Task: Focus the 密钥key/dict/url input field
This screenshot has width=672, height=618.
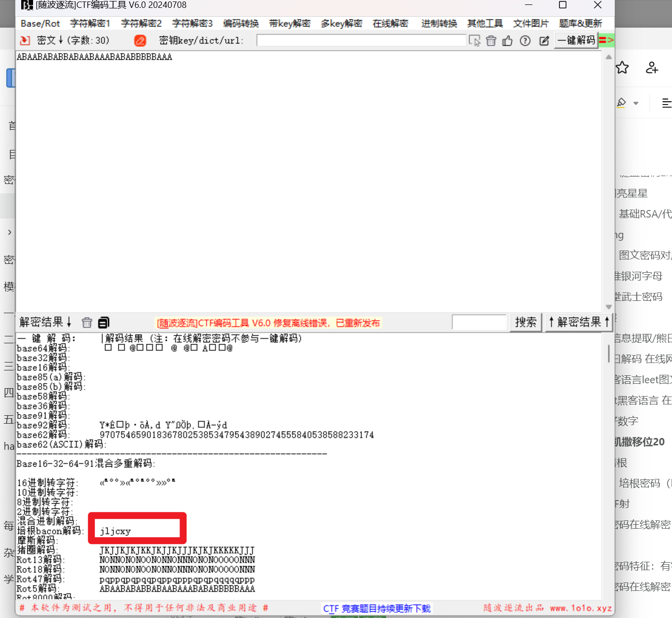Action: click(x=361, y=40)
